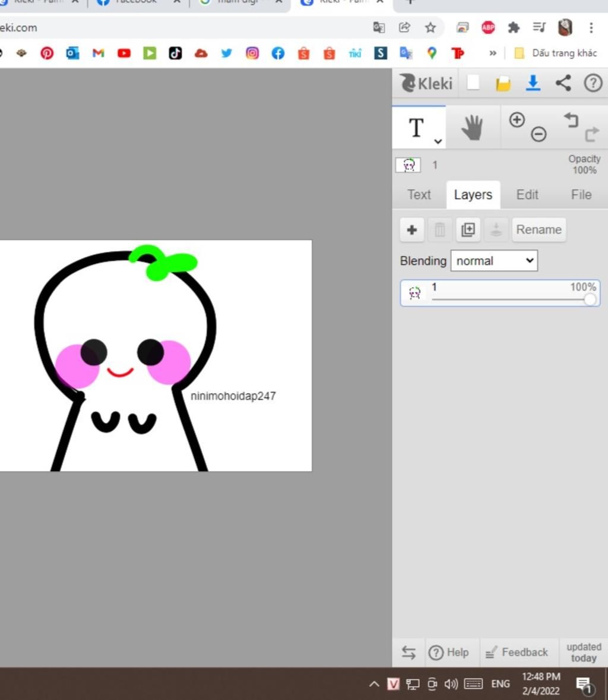
Task: Duplicate the current layer
Action: coord(468,230)
